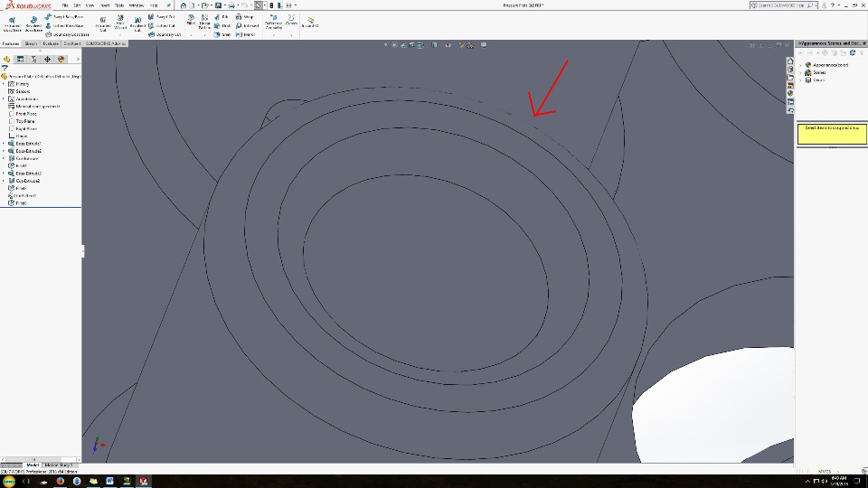Open the Design Library tab icon
Image resolution: width=868 pixels, height=488 pixels.
790,70
